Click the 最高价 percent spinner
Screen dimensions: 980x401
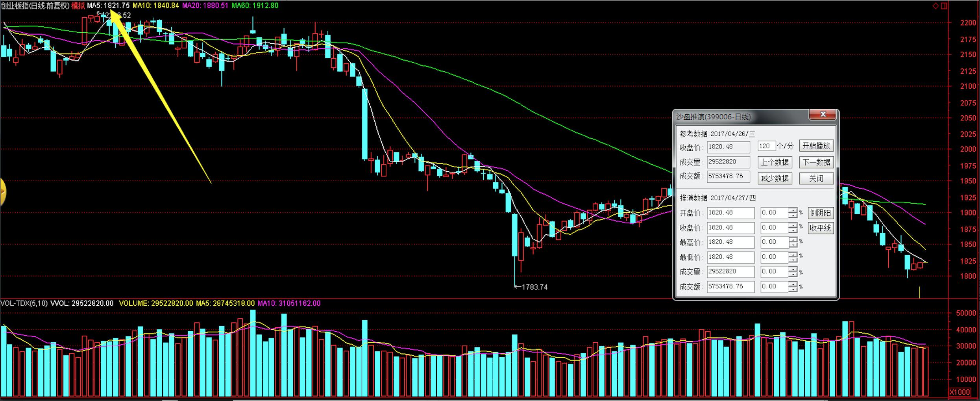tap(793, 242)
